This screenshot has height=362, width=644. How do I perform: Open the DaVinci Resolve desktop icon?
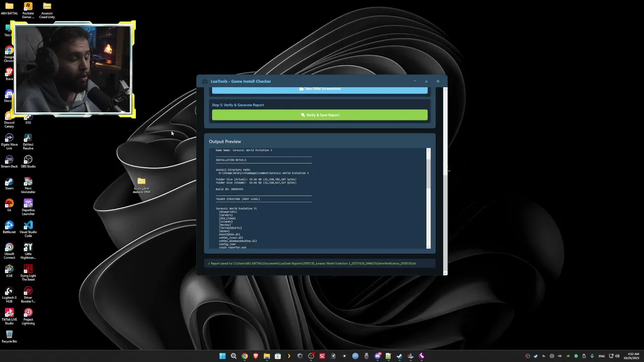tap(28, 140)
